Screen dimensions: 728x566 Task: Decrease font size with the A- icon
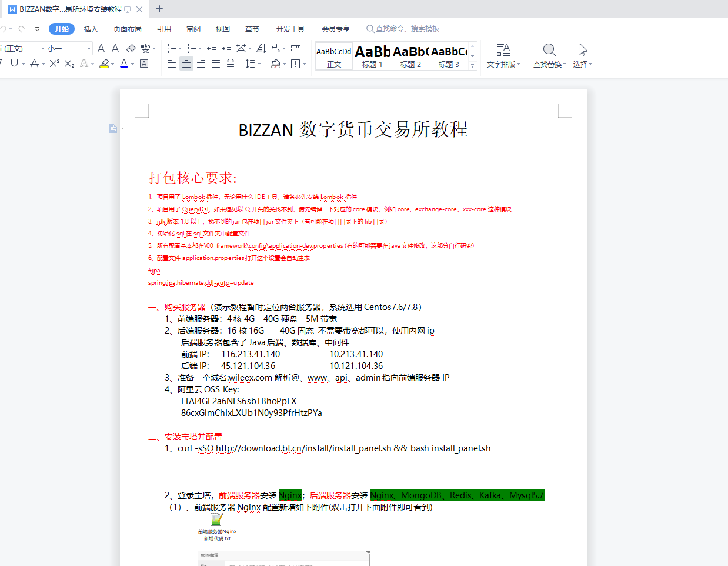pyautogui.click(x=116, y=48)
